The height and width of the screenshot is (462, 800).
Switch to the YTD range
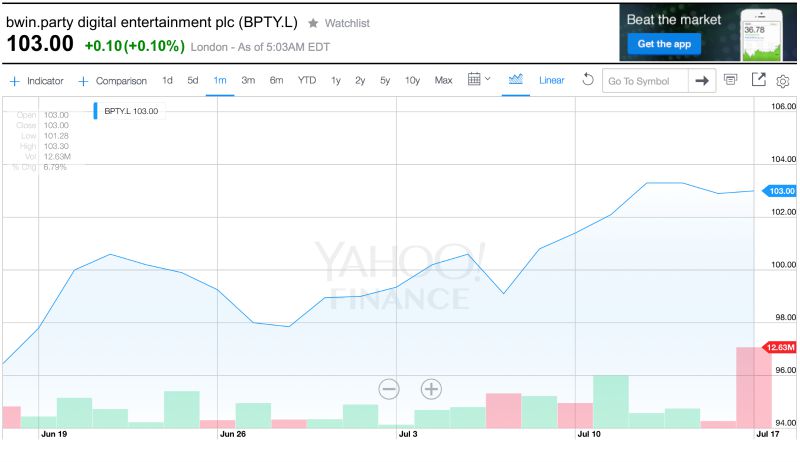307,81
